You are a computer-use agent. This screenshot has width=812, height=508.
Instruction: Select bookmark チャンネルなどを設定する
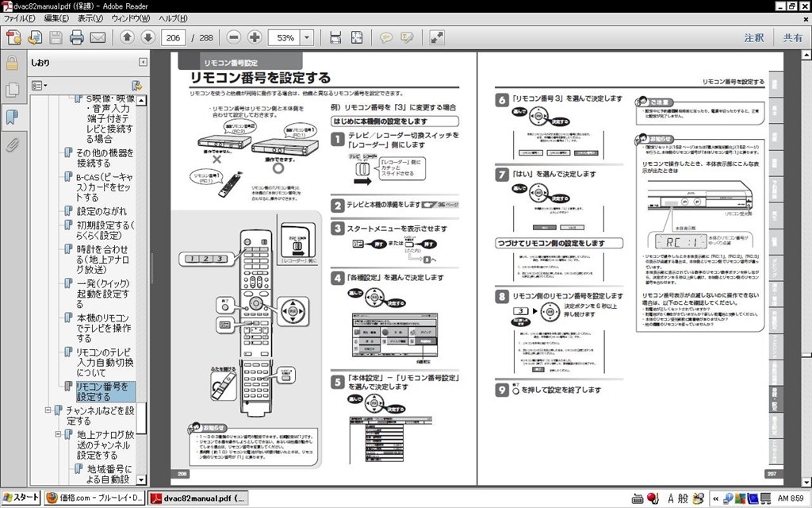[x=99, y=415]
